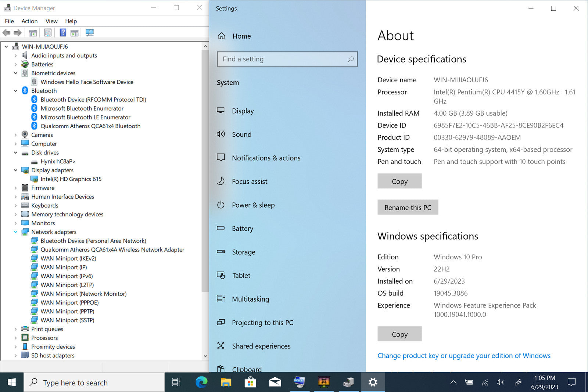
Task: Click the Wi-Fi network tray icon
Action: tap(485, 382)
